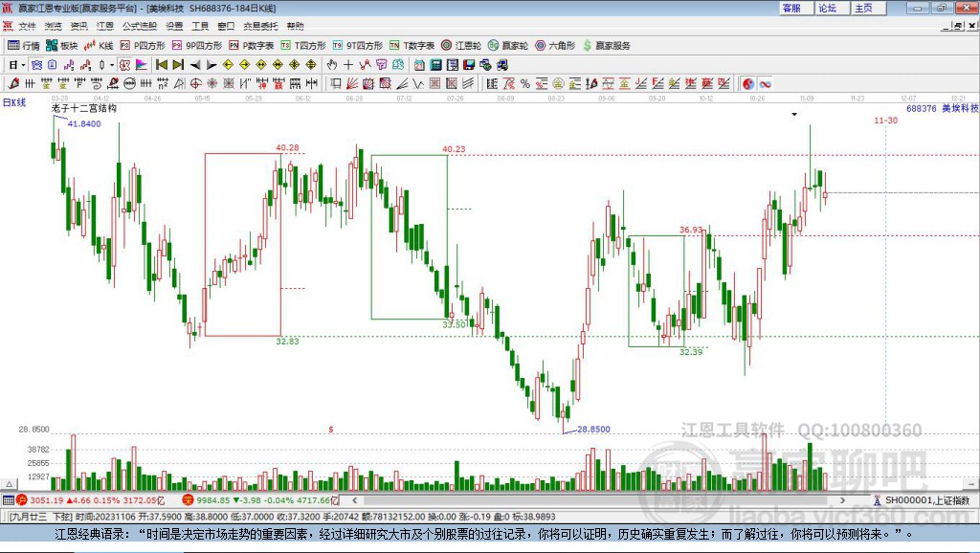Open the 公式选股 menu
The width and height of the screenshot is (980, 553).
pyautogui.click(x=140, y=26)
